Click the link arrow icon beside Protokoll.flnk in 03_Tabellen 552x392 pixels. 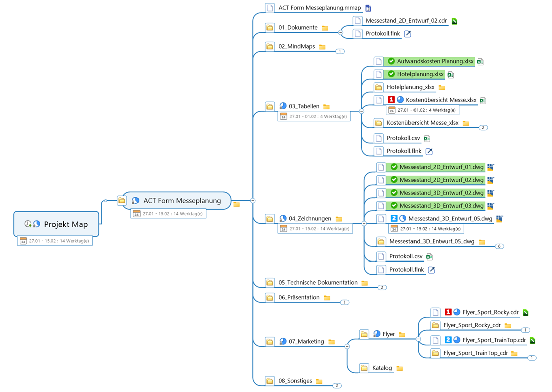coord(429,152)
